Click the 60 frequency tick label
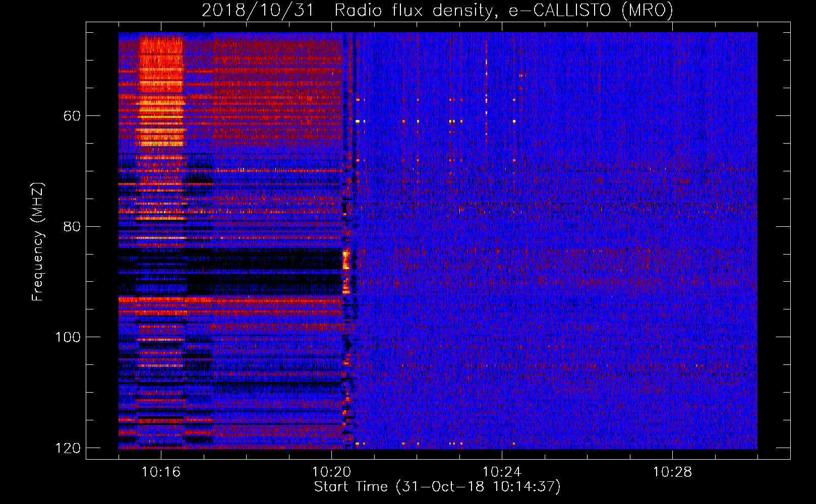The height and width of the screenshot is (504, 816). click(72, 116)
